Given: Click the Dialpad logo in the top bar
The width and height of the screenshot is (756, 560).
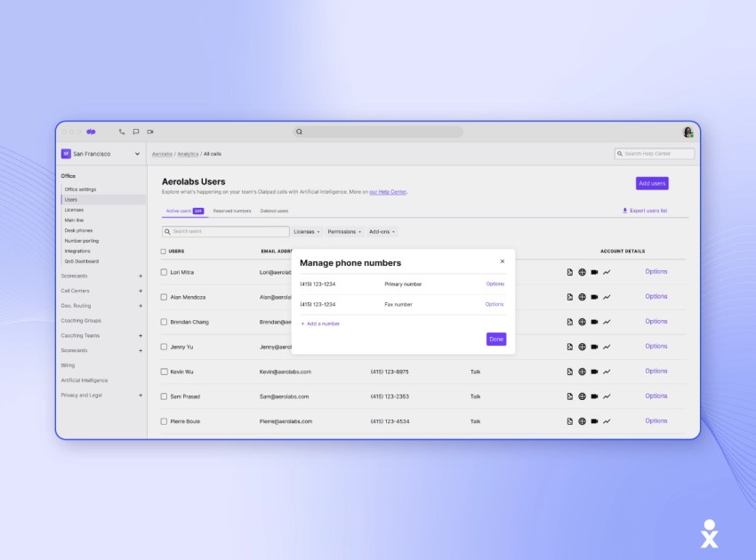Looking at the screenshot, I should (x=90, y=131).
